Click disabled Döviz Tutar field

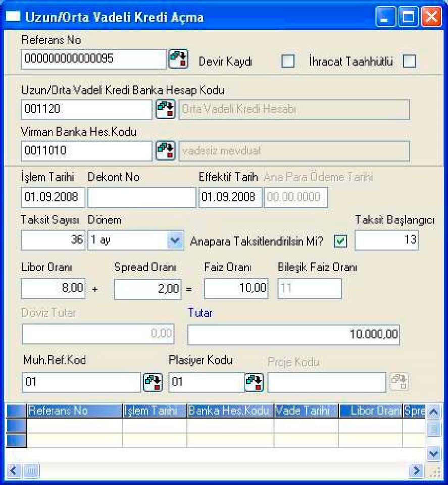[x=98, y=334]
